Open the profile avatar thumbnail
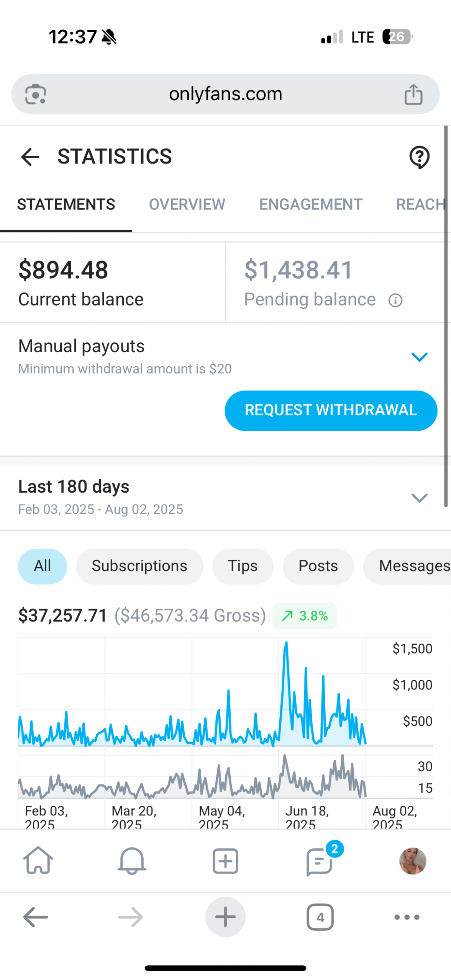451x980 pixels. [x=413, y=861]
